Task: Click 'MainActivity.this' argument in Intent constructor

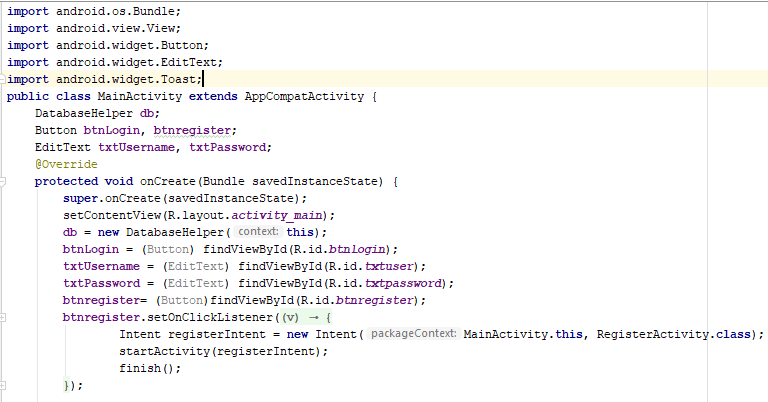Action: coord(523,334)
